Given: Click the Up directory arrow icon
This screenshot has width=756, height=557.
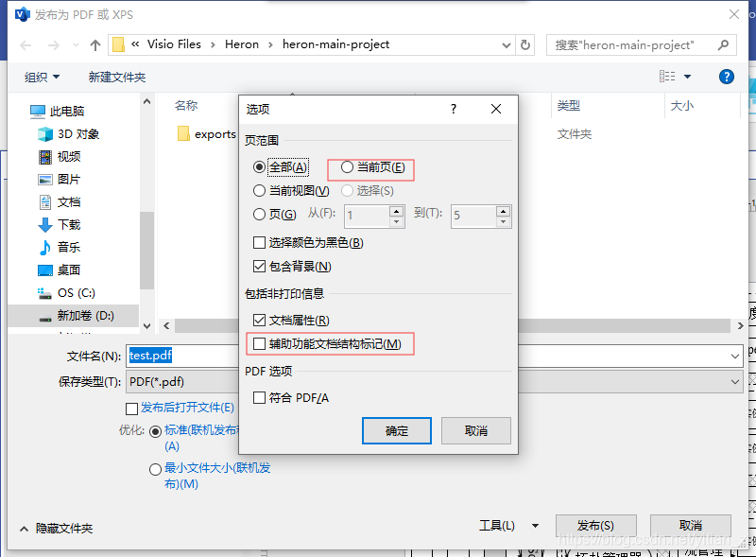Looking at the screenshot, I should tap(95, 44).
